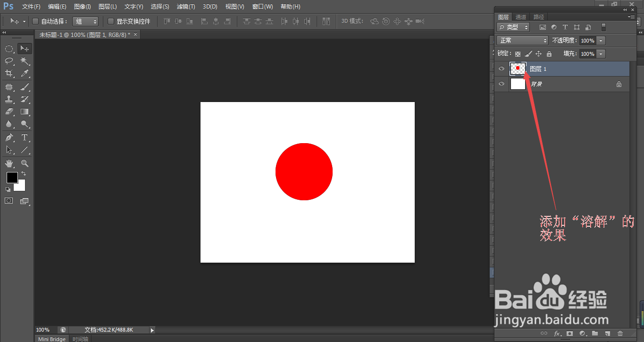
Task: Collapse the toolbox double-arrow
Action: point(4,33)
